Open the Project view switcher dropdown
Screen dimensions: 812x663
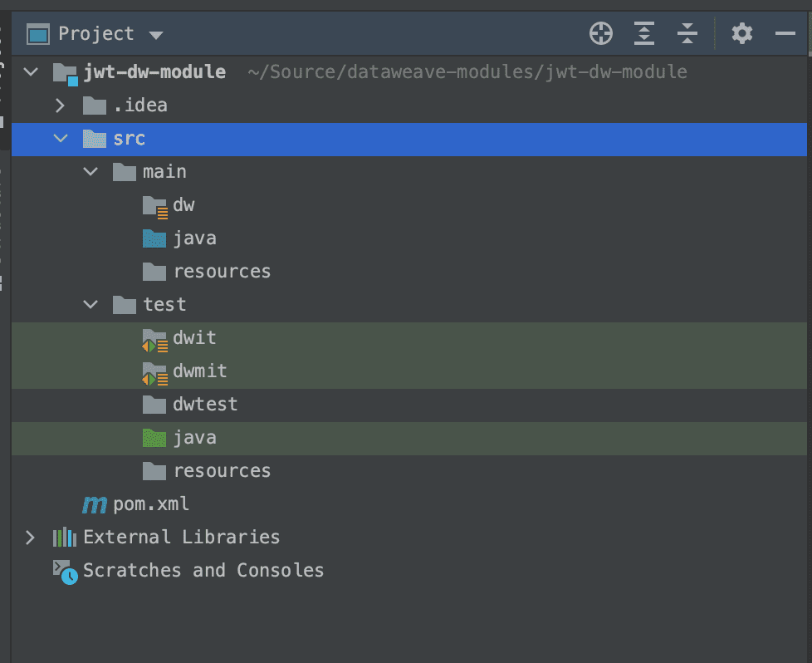coord(155,34)
